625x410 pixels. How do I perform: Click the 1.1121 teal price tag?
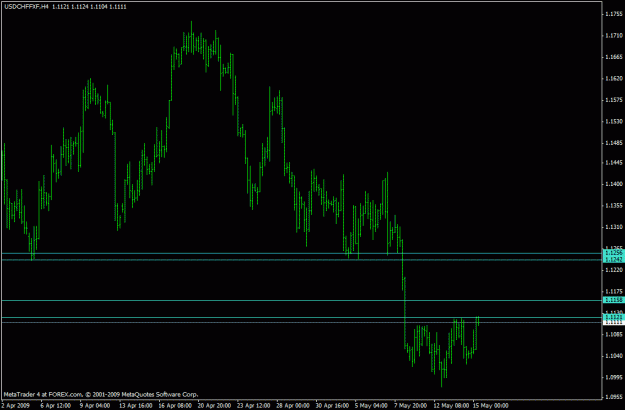coord(613,317)
